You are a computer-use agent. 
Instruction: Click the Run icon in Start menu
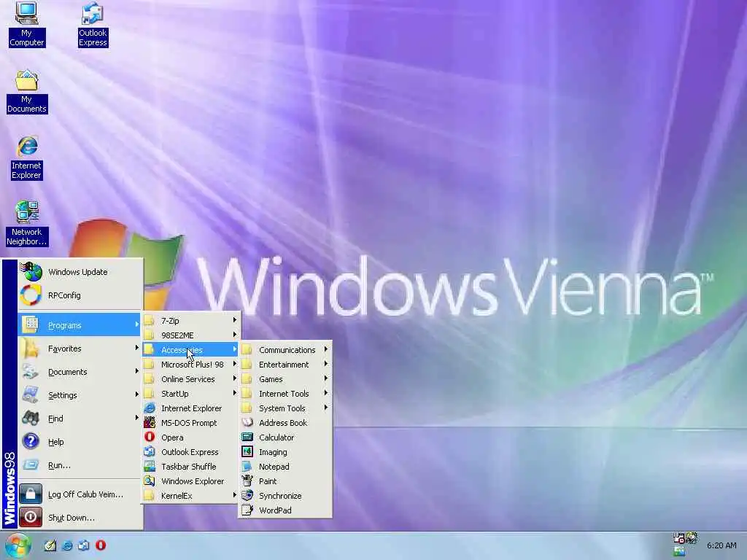tap(31, 464)
